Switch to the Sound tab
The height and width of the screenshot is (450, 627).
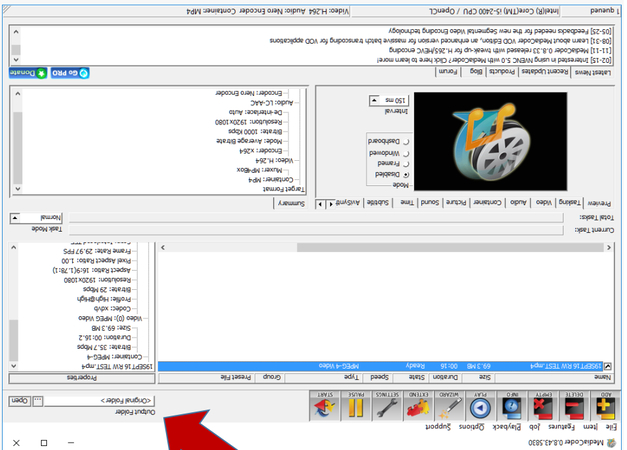429,203
